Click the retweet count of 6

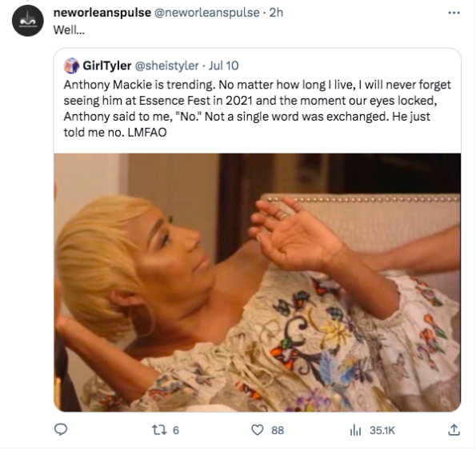176,430
